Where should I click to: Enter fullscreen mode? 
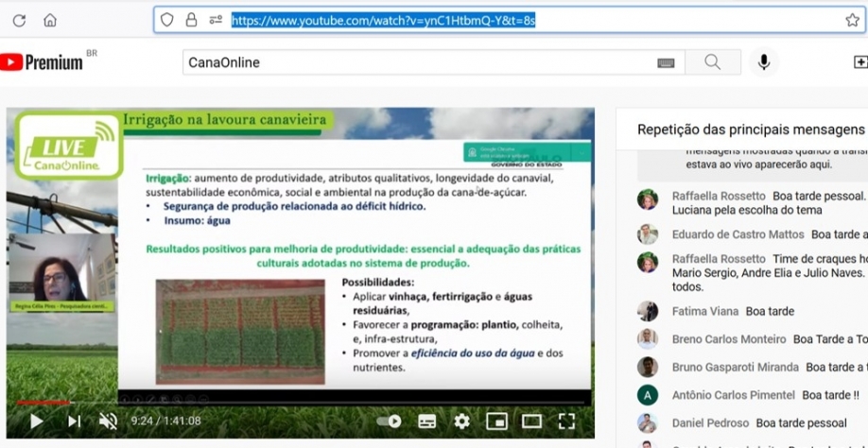566,422
